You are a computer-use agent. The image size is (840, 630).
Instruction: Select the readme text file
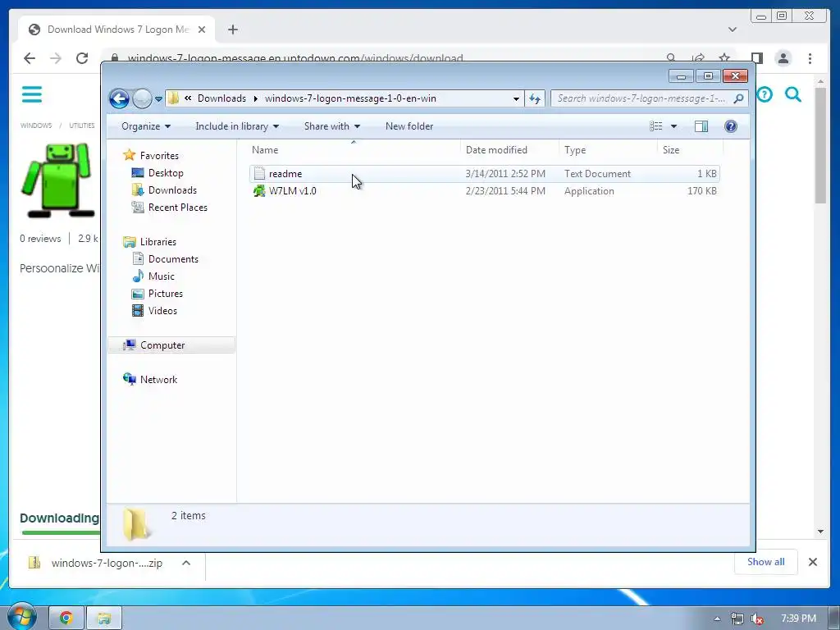click(484, 174)
